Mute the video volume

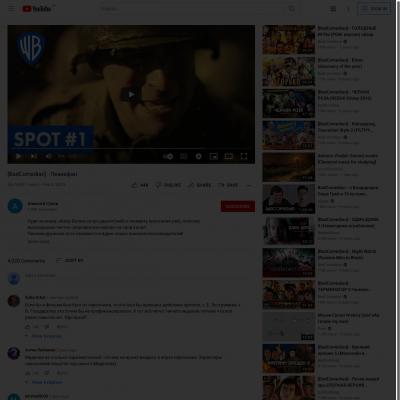click(49, 156)
